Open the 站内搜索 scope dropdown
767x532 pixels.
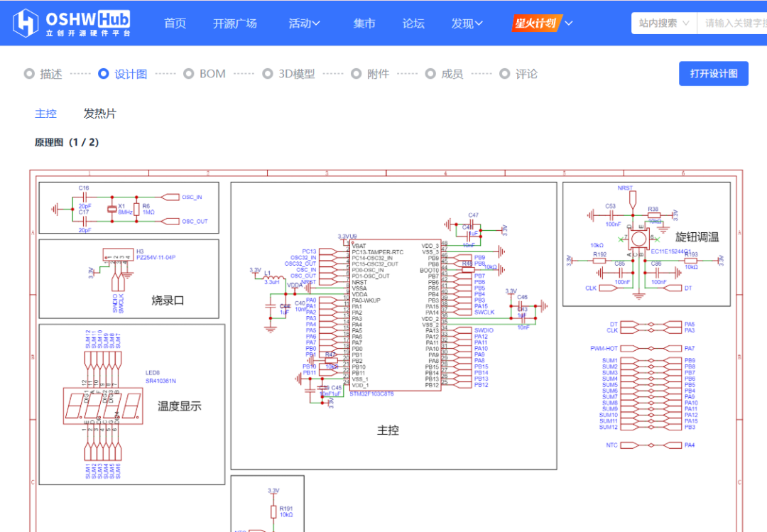click(664, 23)
